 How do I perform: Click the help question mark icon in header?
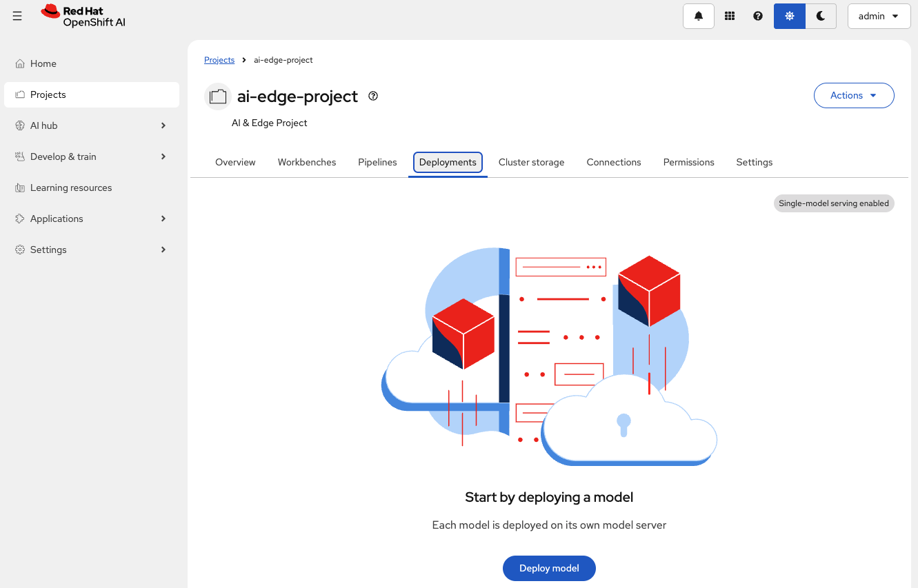click(x=758, y=16)
